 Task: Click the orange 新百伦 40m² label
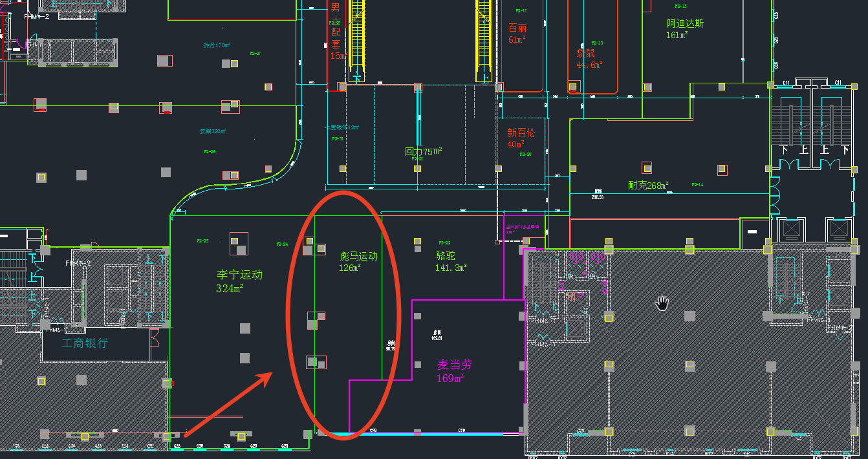click(x=521, y=138)
